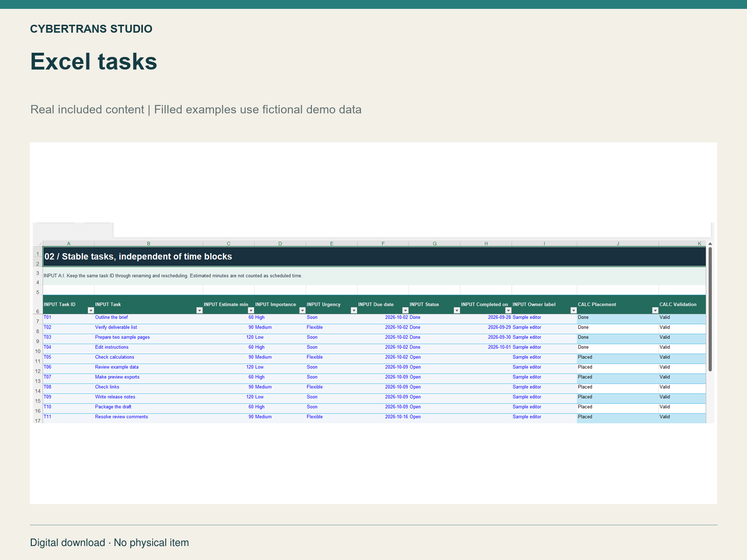Click the 'Outline the brief' task cell
The height and width of the screenshot is (560, 747).
[x=148, y=319]
